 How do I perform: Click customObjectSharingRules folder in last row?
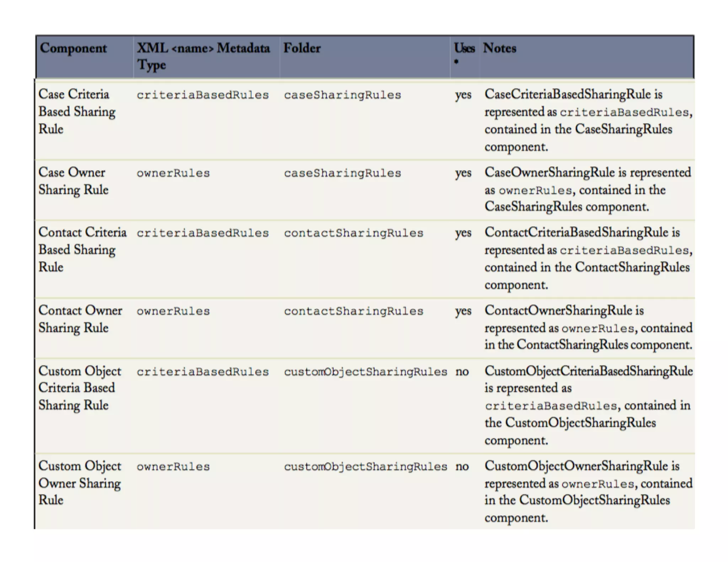pyautogui.click(x=365, y=467)
